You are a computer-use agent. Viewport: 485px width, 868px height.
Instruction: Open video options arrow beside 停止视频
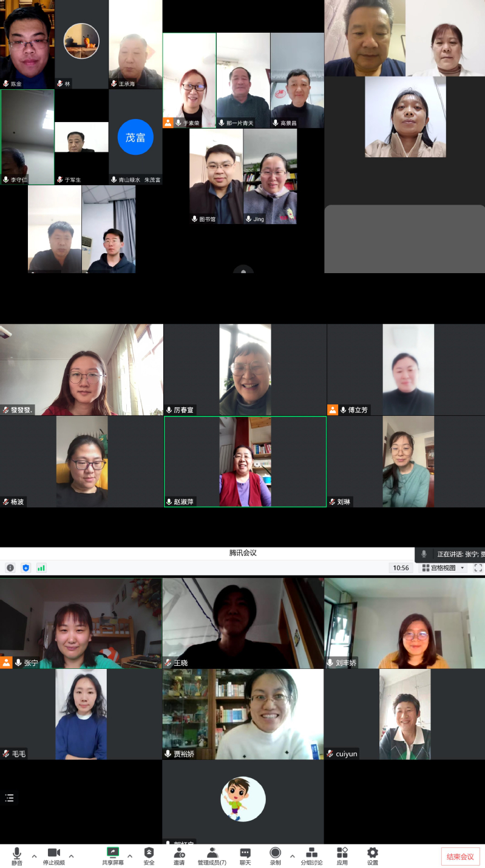(x=71, y=856)
